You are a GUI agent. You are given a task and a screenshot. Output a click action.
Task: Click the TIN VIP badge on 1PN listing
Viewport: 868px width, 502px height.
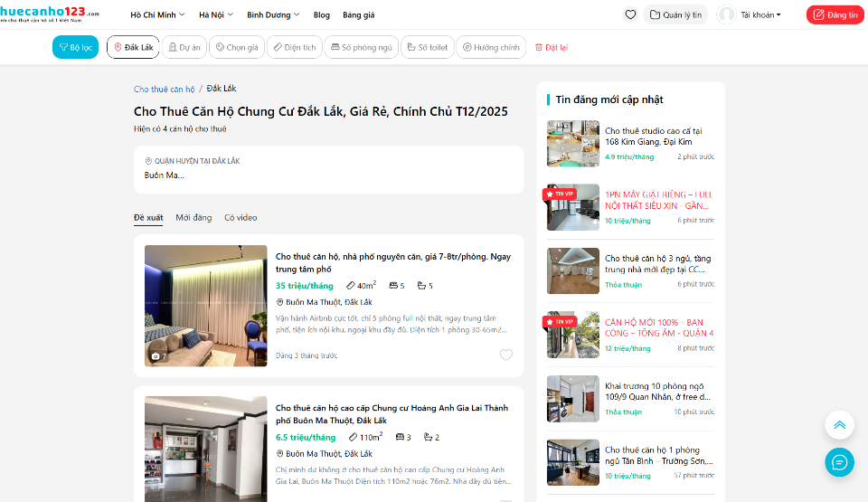(x=561, y=194)
